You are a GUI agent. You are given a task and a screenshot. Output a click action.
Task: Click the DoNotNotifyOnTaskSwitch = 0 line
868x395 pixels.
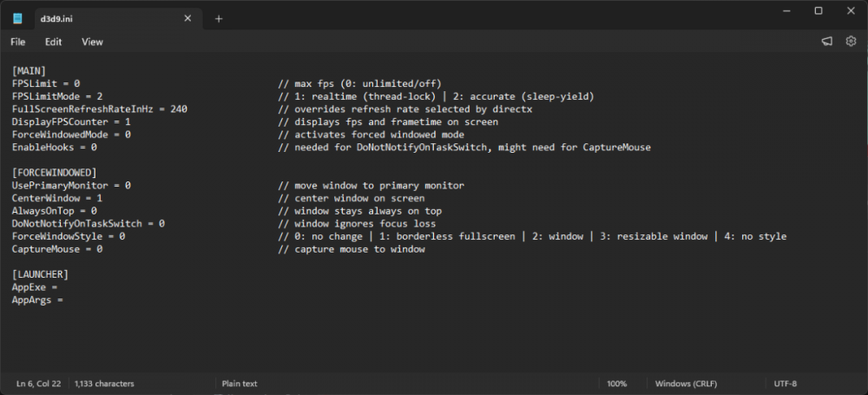click(89, 224)
